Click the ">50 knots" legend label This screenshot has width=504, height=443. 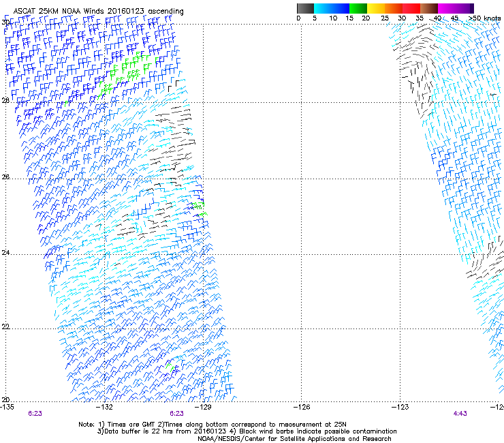(485, 18)
